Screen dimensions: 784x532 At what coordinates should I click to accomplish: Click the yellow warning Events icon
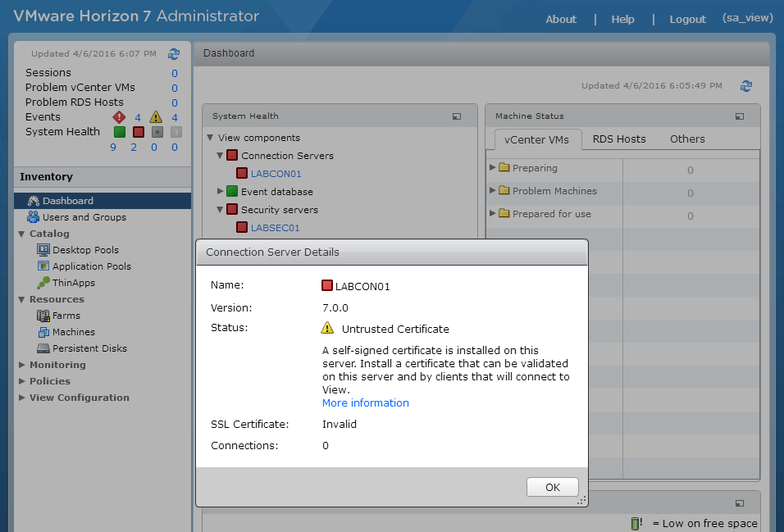[156, 117]
